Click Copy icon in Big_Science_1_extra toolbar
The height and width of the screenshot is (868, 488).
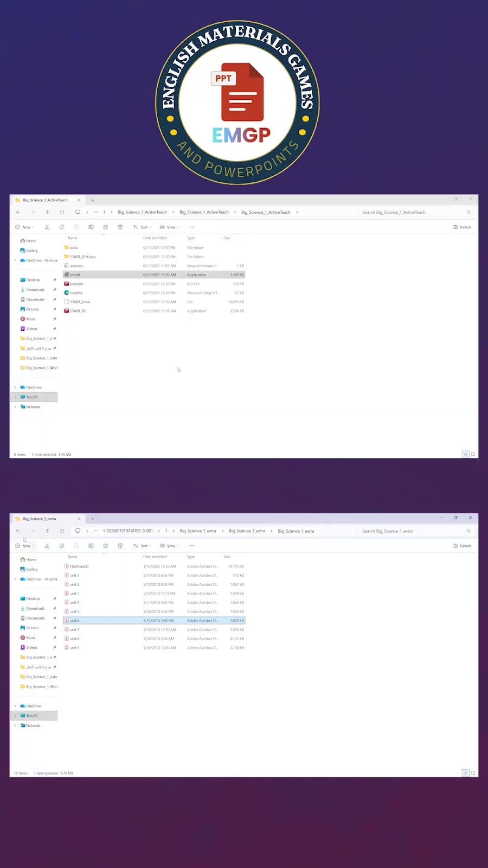62,546
